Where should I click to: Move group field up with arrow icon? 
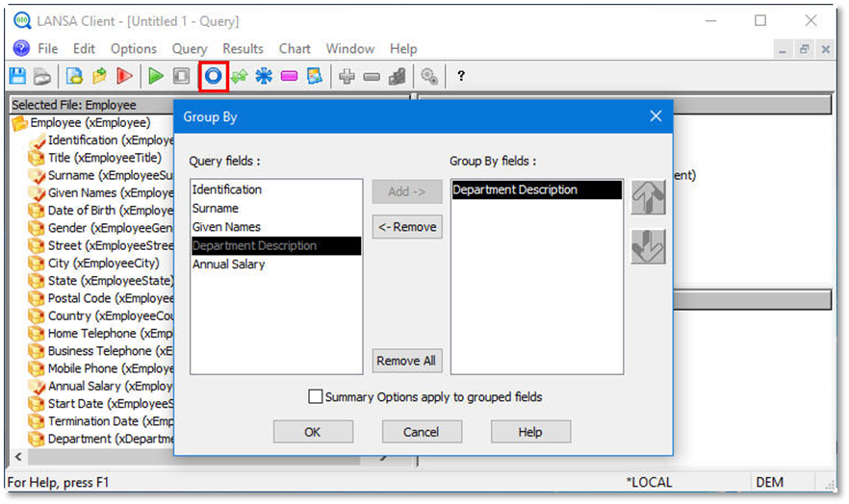[648, 197]
